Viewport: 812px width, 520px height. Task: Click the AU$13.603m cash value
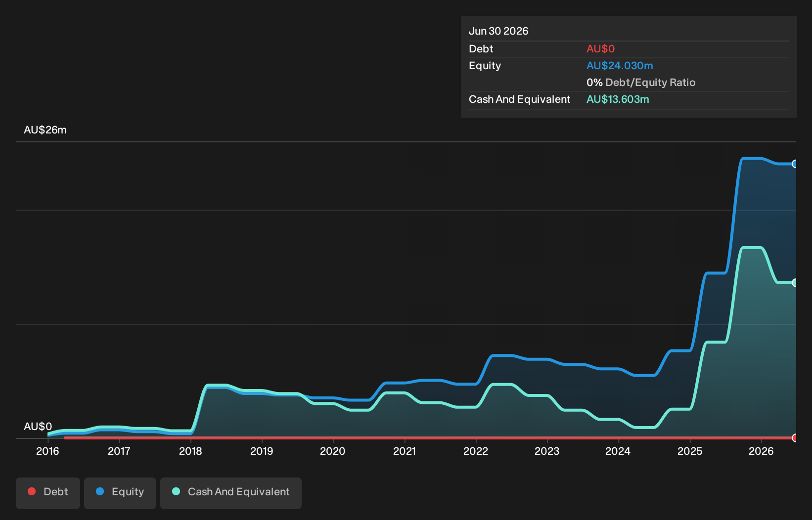click(618, 99)
